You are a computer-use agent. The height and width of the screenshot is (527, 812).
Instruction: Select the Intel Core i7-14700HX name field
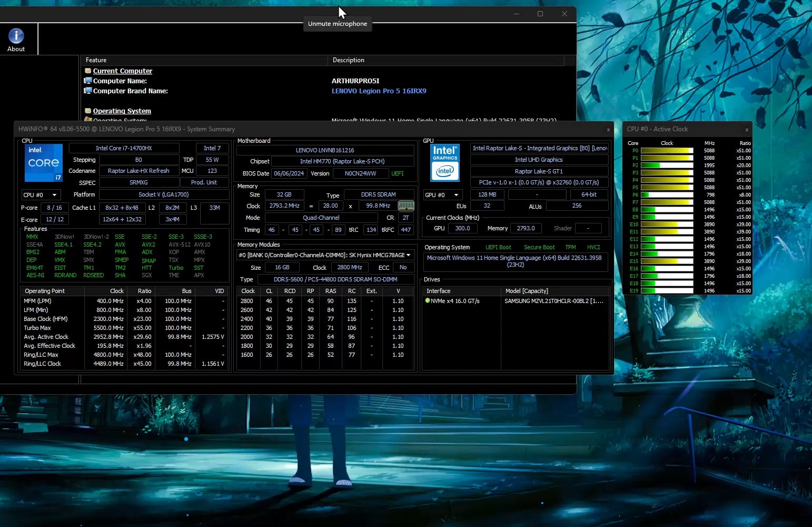coord(124,148)
